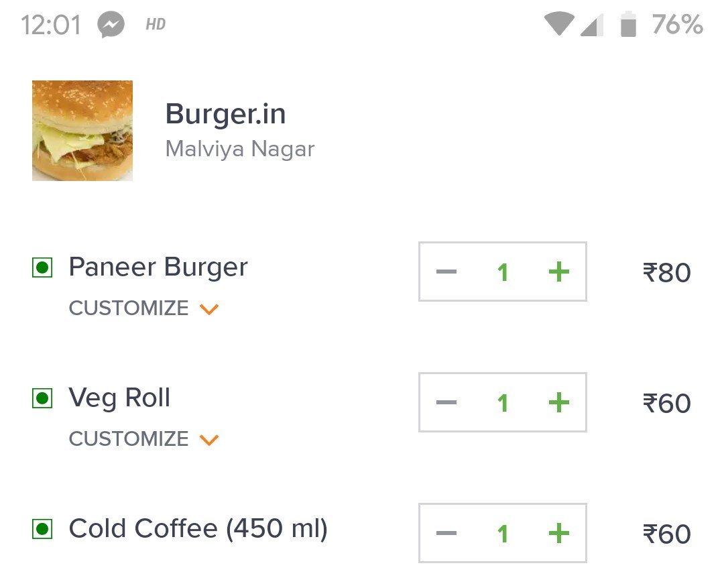Increase Paneer Burger quantity with plus icon
Screen dimensions: 724x588
tap(558, 272)
